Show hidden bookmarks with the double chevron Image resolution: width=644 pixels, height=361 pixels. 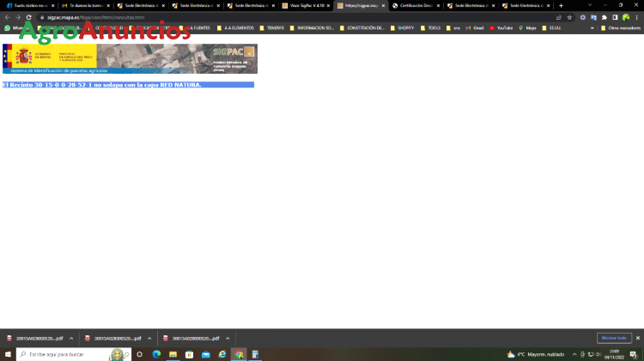point(592,28)
